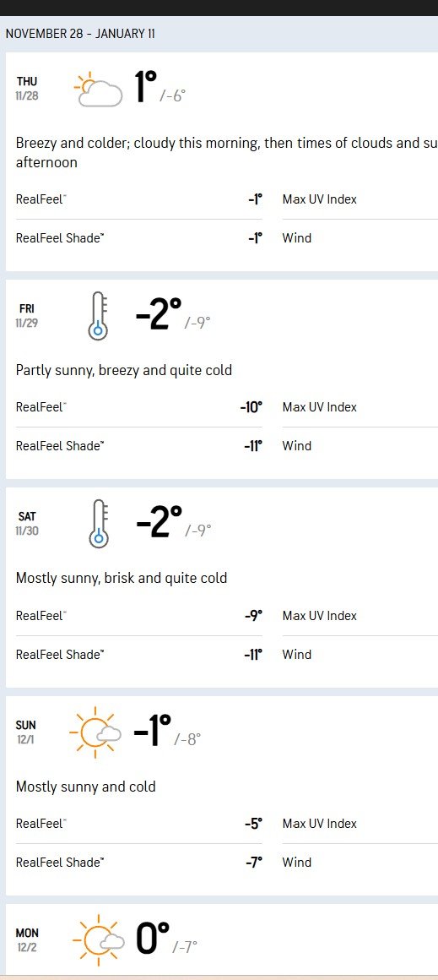This screenshot has width=438, height=980.
Task: Click the thermometer icon for Saturday 11/30
Action: (99, 524)
